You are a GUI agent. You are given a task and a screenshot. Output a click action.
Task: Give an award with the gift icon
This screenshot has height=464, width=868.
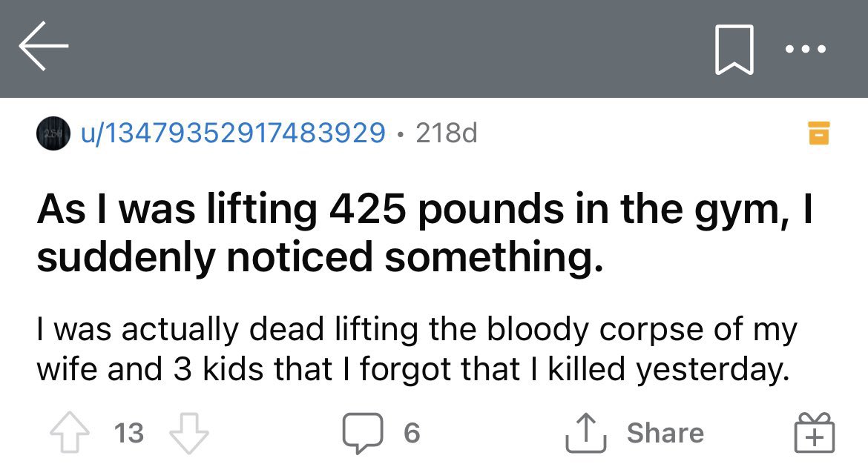pyautogui.click(x=815, y=433)
